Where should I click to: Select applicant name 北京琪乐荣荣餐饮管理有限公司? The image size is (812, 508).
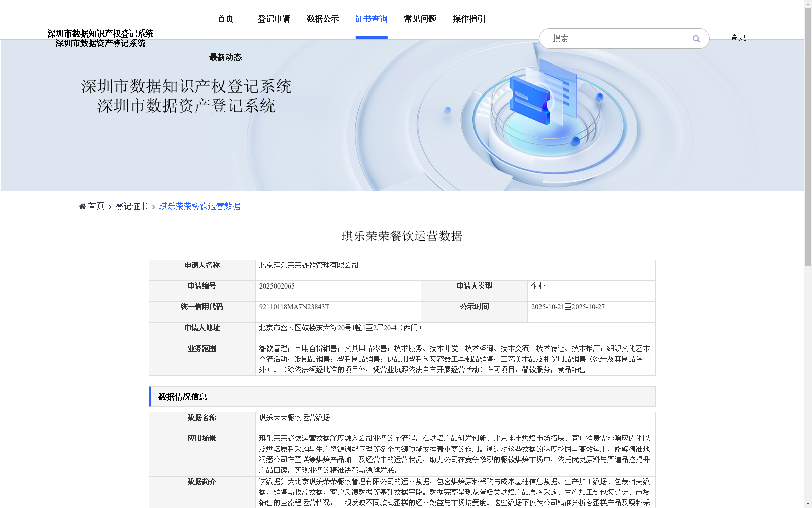[x=309, y=265]
